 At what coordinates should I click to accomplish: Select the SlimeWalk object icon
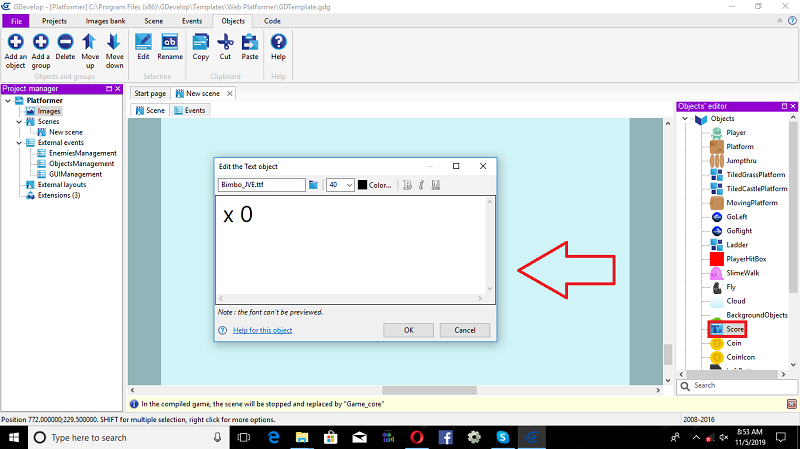716,273
